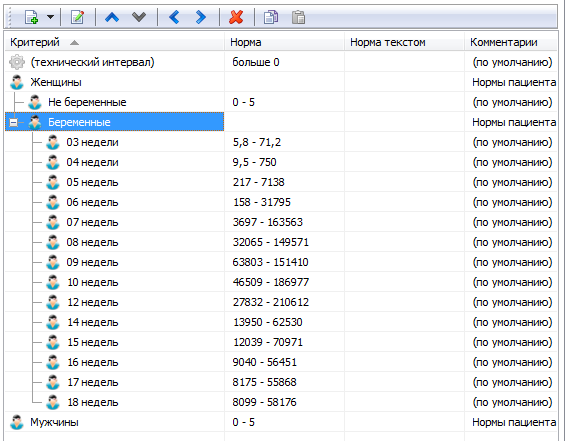Screen dimensions: 565x441
Task: Select the технический интервал row
Action: point(281,62)
